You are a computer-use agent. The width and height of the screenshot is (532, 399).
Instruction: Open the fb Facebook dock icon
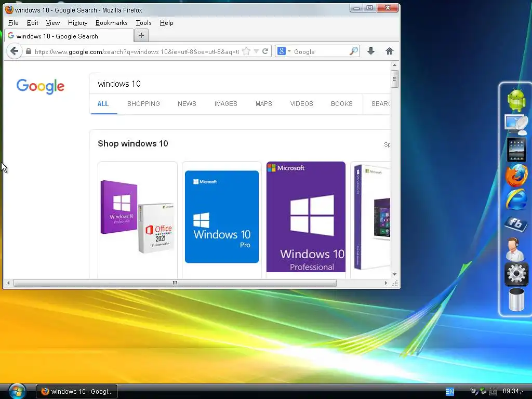[516, 224]
